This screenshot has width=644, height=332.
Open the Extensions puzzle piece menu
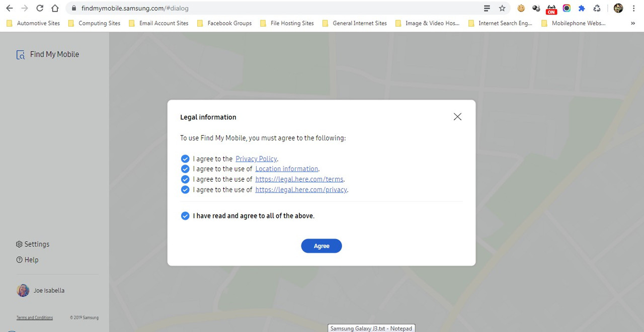tap(582, 8)
